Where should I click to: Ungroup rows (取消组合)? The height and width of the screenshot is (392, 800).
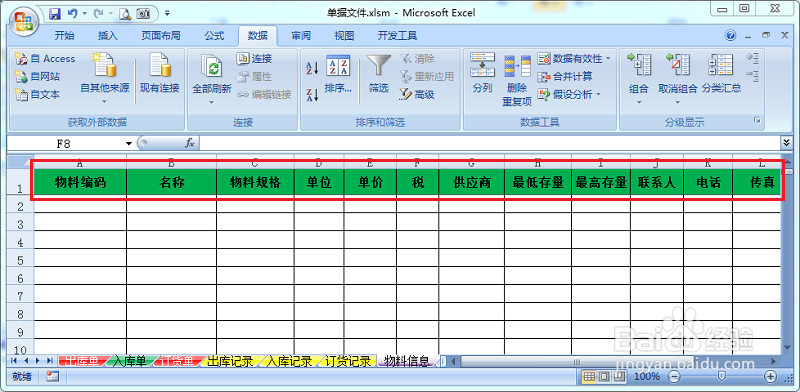(x=678, y=79)
